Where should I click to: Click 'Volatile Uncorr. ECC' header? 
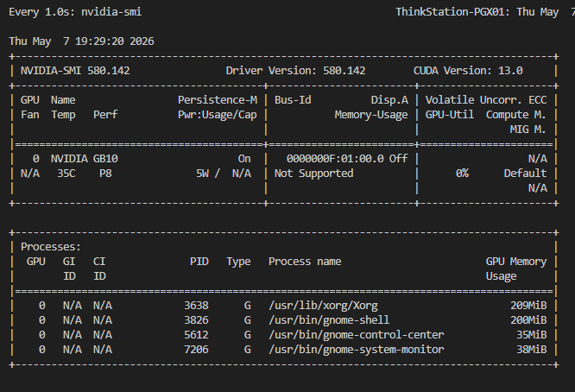pyautogui.click(x=486, y=100)
